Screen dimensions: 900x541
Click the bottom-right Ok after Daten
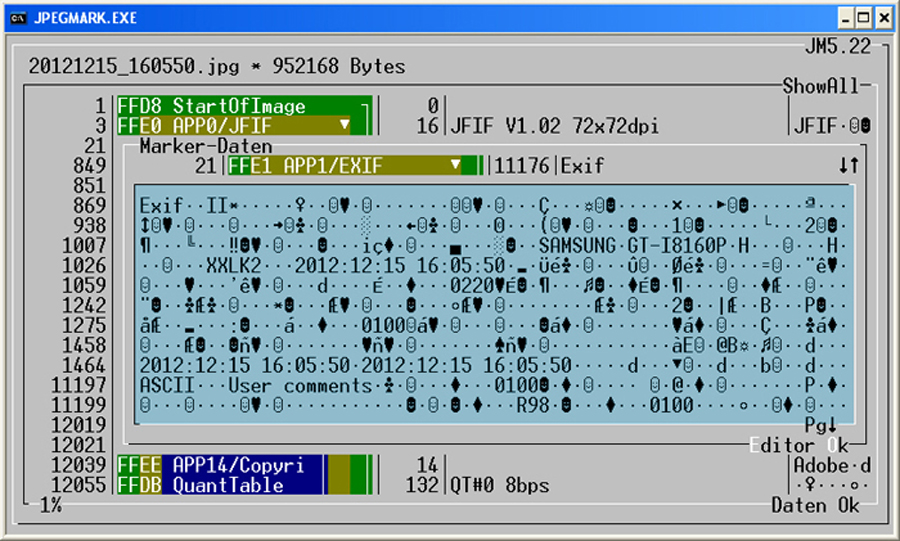(849, 505)
